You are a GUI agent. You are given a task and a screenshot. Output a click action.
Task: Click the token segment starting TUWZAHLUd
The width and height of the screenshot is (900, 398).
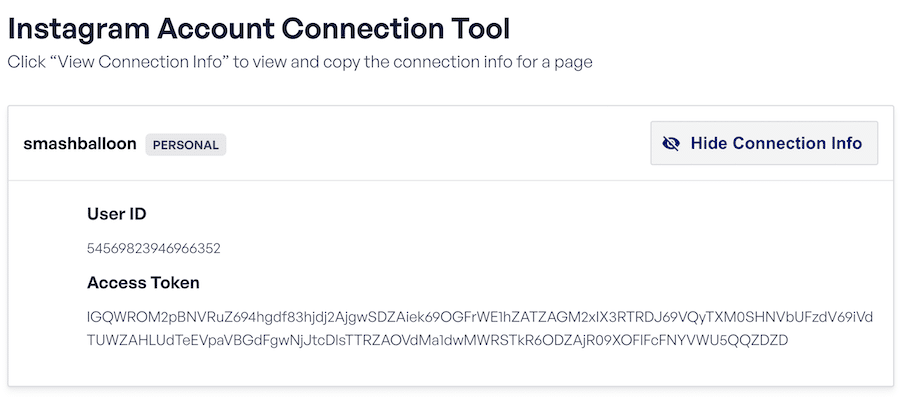[437, 341]
